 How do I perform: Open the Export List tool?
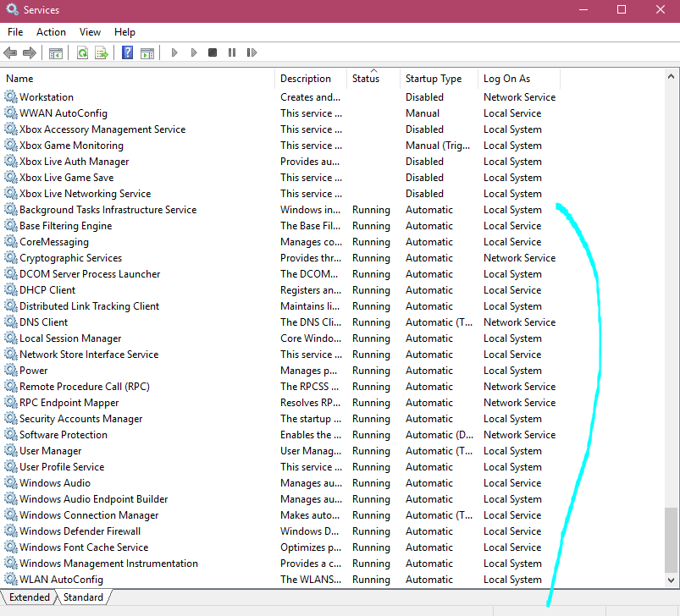tap(102, 52)
